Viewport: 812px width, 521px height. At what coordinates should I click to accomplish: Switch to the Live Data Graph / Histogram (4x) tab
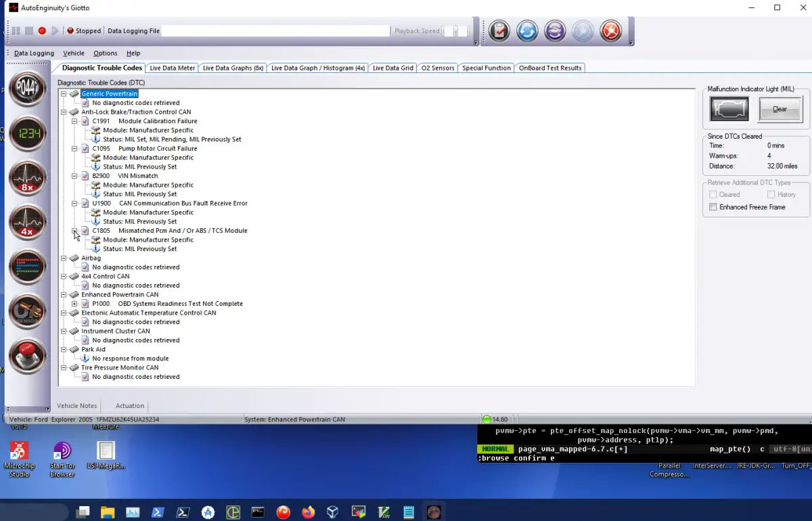[318, 68]
